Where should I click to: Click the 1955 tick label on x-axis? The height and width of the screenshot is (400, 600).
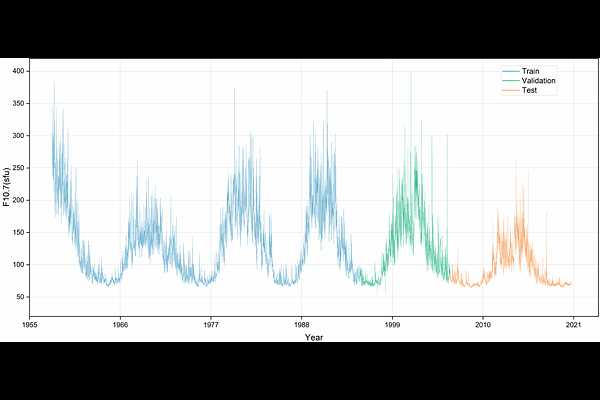30,326
